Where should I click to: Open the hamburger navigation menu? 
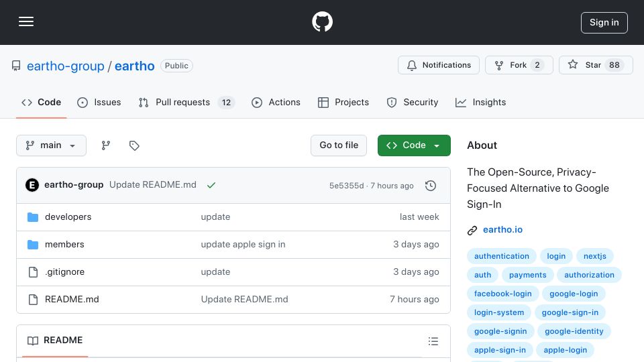tap(26, 21)
